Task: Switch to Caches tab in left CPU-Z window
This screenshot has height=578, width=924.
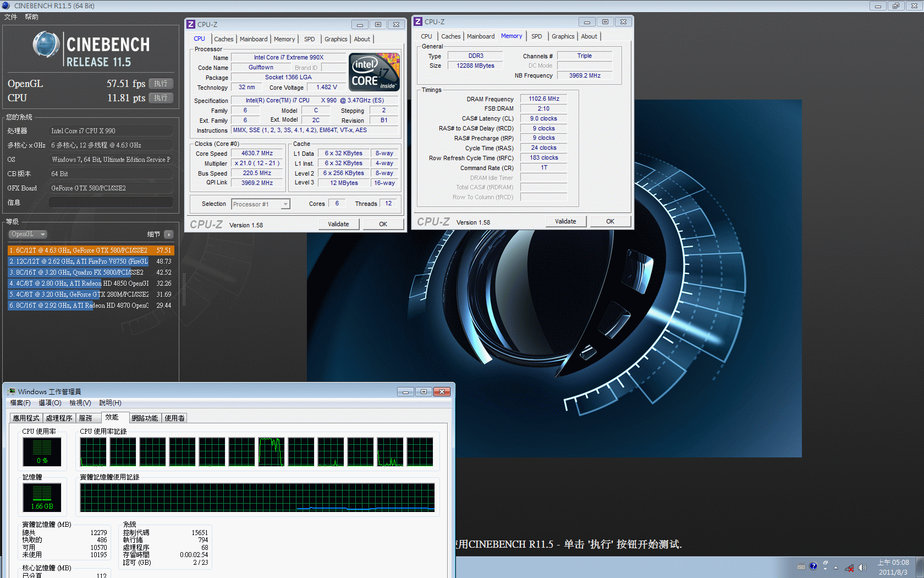Action: pyautogui.click(x=223, y=39)
